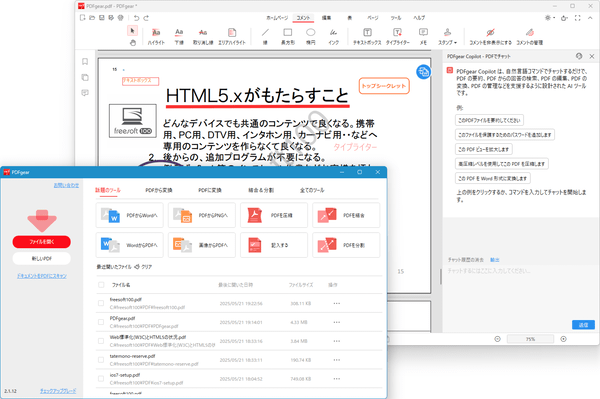600x399 pixels.
Task: Click the チェックアップグレード link
Action: click(x=58, y=391)
